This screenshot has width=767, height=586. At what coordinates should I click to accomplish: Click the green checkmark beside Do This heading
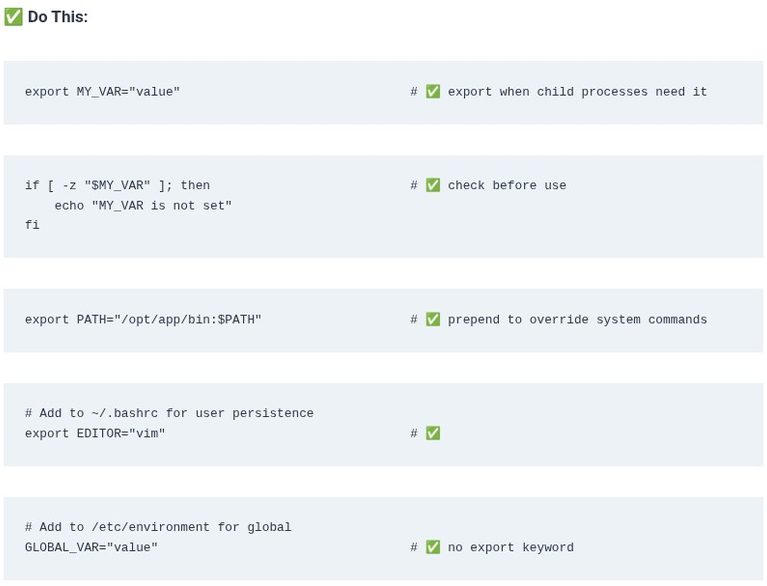[13, 17]
